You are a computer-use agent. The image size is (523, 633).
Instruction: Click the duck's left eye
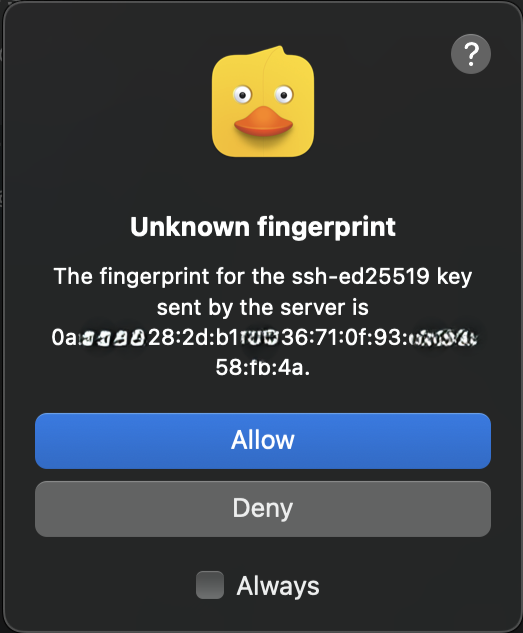coord(243,95)
